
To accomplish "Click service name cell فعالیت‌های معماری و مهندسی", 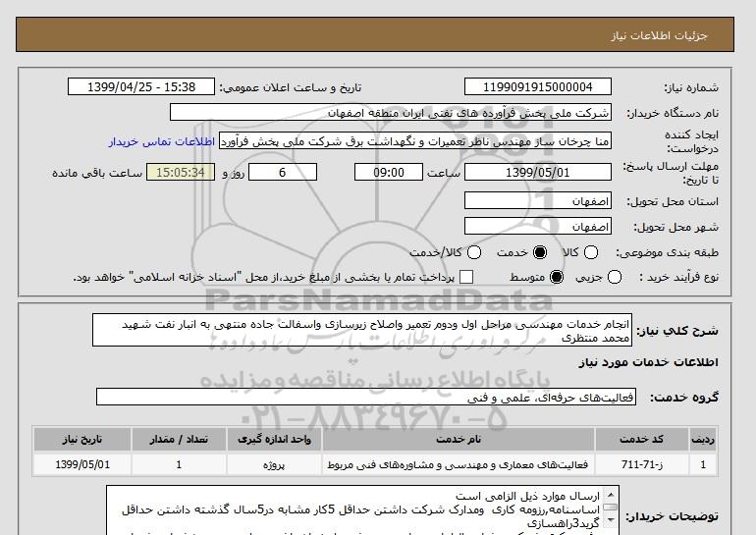I will pos(459,464).
